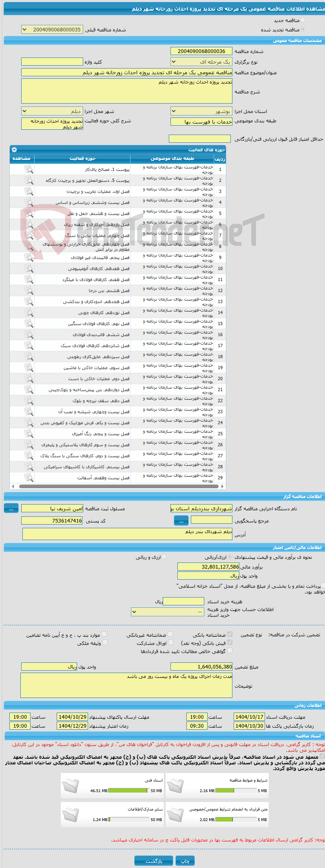Image resolution: width=325 pixels, height=868 pixels.
Task: Click magnifier icon for row 13 اندودکاری و بندکشی
Action: point(29,301)
